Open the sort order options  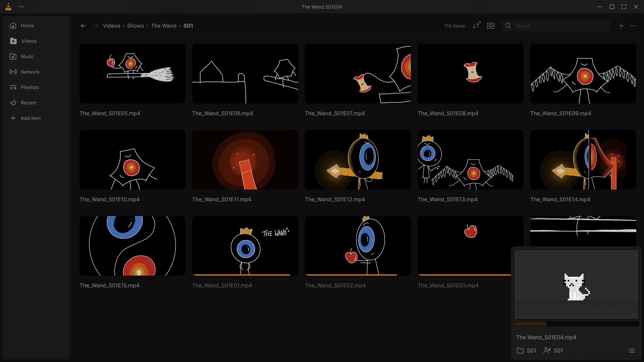coord(476,26)
